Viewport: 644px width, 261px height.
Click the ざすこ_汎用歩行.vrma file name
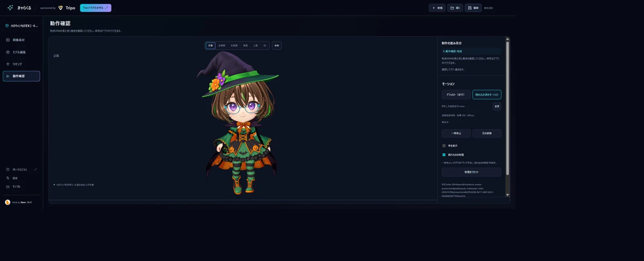(x=453, y=106)
